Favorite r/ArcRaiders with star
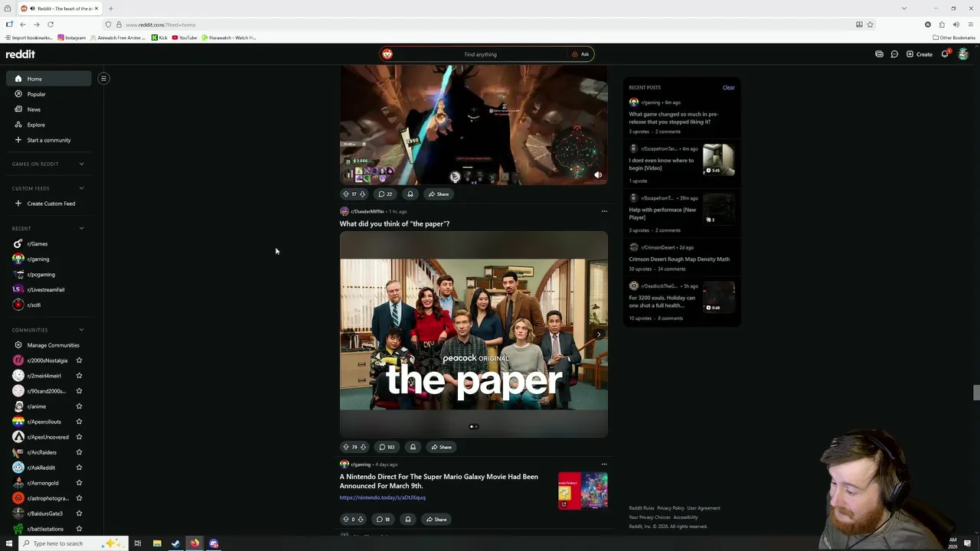 click(79, 452)
